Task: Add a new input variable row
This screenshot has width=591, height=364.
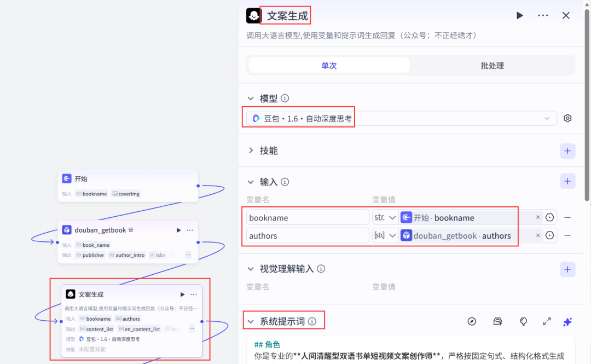Action: coord(567,182)
